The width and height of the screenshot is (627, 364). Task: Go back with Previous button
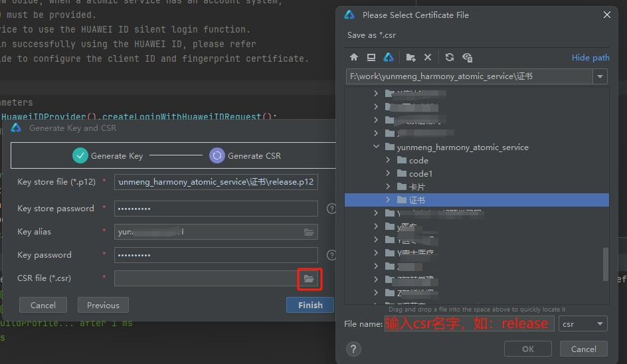click(103, 305)
